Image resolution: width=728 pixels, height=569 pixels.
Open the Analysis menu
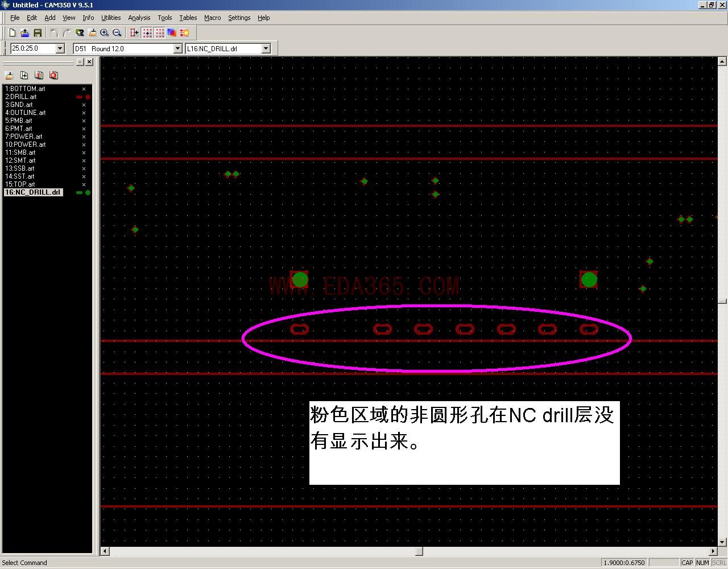click(139, 18)
